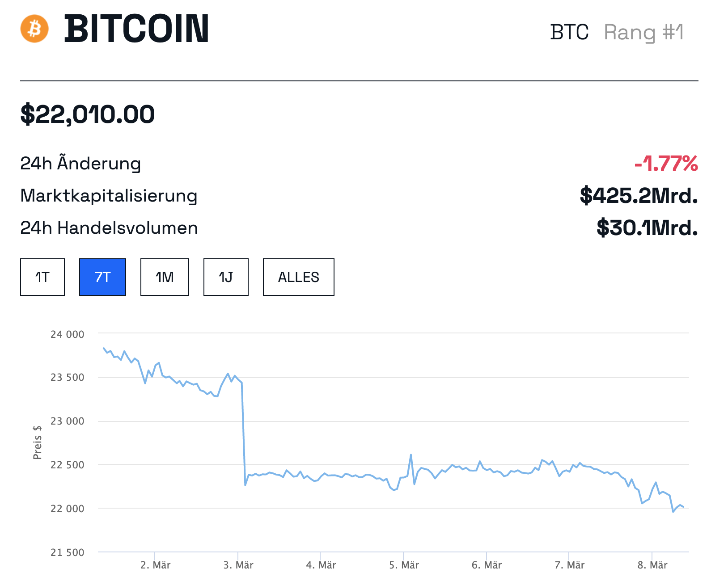Click the $22,010.00 price value
The width and height of the screenshot is (728, 581).
tap(88, 114)
